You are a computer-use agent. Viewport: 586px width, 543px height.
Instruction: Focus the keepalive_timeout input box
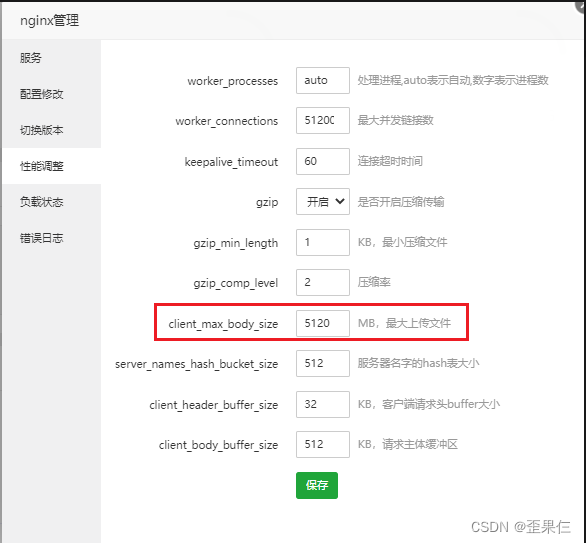(323, 161)
